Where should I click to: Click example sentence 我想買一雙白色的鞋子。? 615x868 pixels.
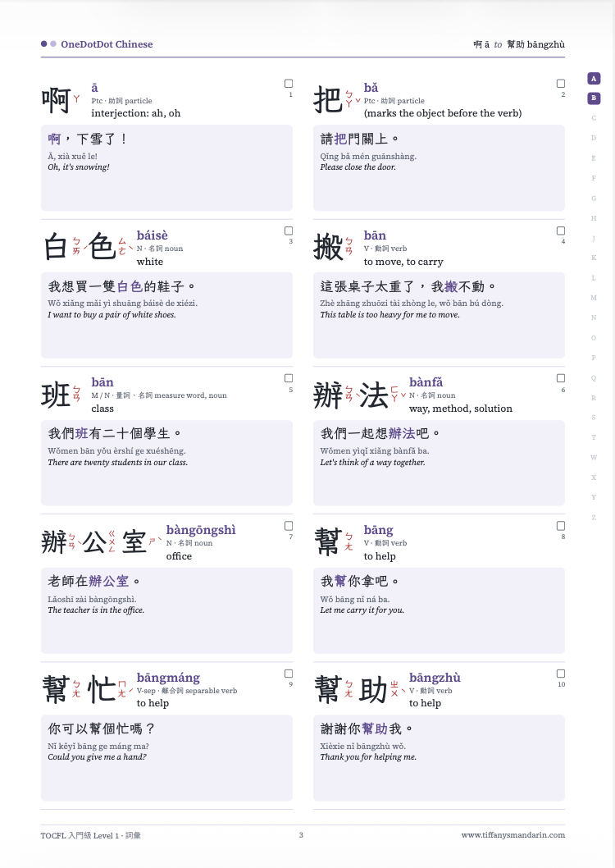[121, 287]
